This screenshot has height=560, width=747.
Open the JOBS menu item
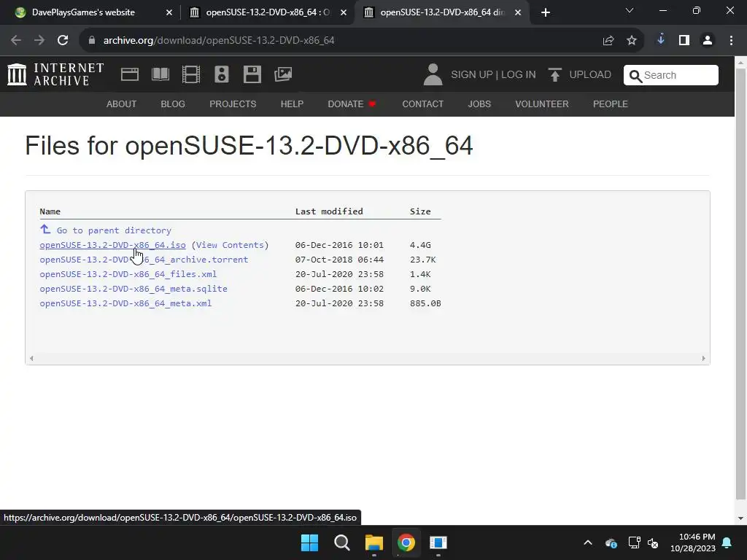479,104
